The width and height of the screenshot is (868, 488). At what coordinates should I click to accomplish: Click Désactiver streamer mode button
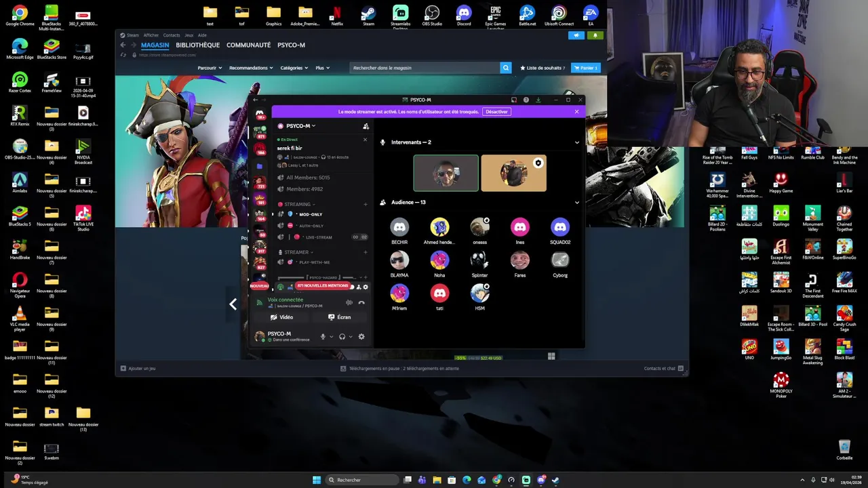[x=496, y=112]
